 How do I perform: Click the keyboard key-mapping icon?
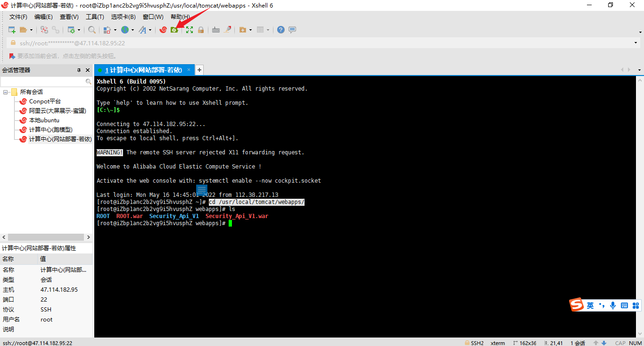[216, 30]
